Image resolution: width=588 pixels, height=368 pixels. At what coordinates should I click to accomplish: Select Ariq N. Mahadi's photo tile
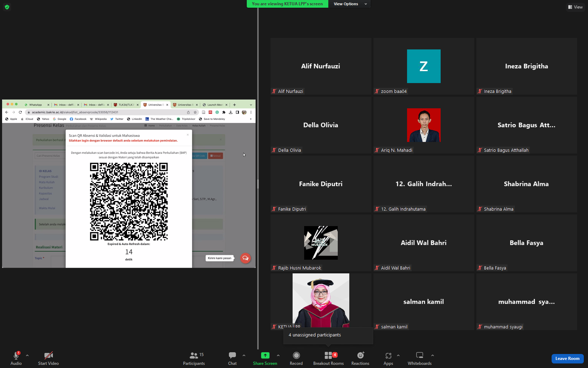click(x=424, y=125)
